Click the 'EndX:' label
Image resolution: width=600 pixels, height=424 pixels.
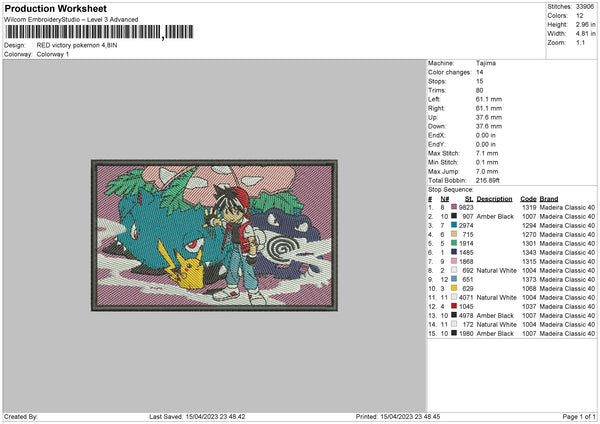437,135
